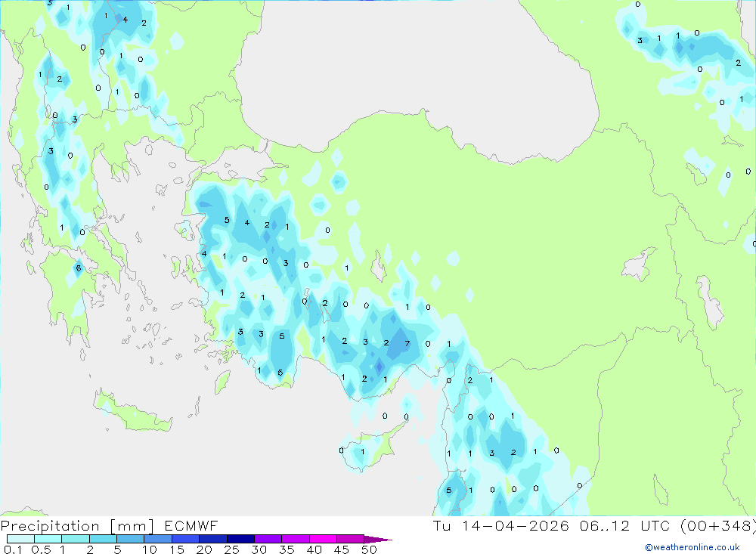Choose the 5–10 mm legend color box

pyautogui.click(x=130, y=539)
